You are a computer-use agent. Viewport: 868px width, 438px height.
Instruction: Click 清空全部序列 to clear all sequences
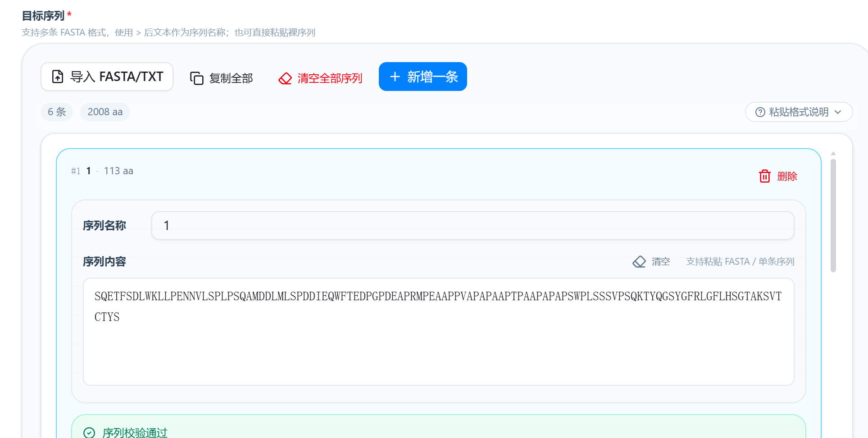tap(320, 78)
